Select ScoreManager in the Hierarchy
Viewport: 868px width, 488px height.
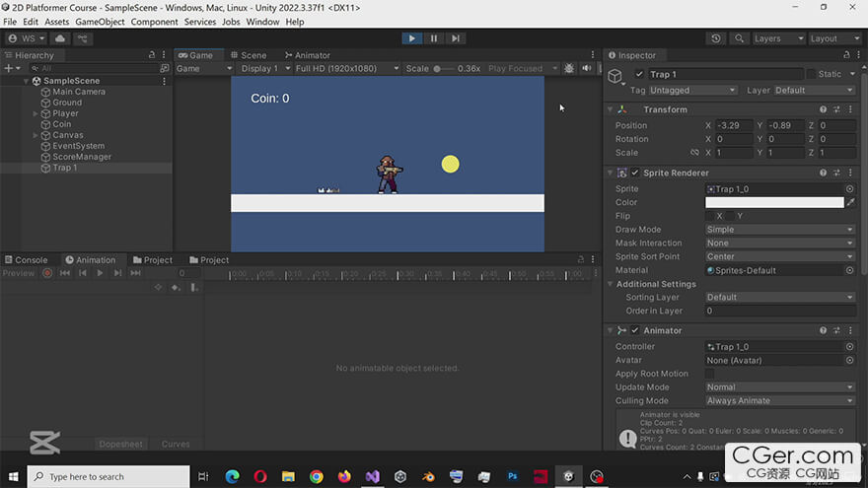82,157
